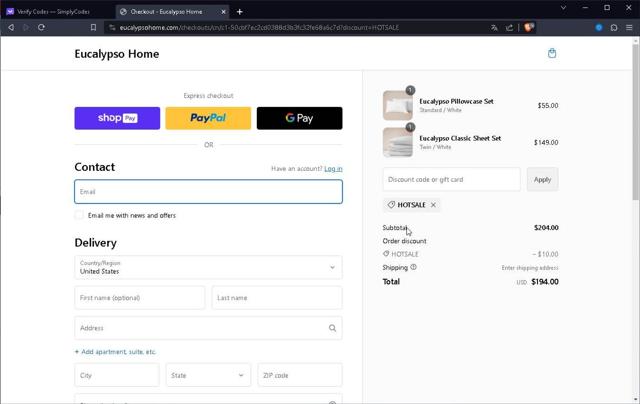Screen dimensions: 640x404
Task: Click the Eucalypso Classic Sheet Set name
Action: tap(460, 138)
